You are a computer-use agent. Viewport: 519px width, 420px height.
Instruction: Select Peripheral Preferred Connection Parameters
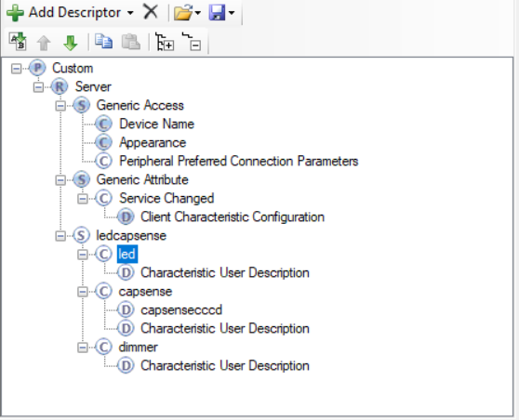tap(239, 161)
